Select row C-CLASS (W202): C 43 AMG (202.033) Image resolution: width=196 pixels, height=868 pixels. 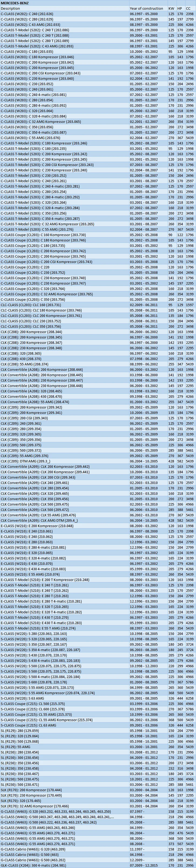98,25
